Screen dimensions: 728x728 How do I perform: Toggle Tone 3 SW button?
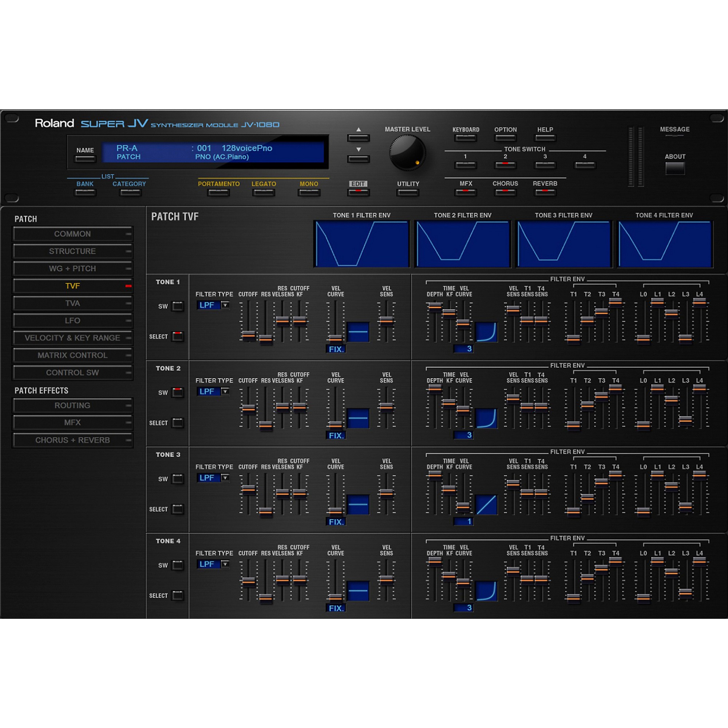[x=178, y=479]
